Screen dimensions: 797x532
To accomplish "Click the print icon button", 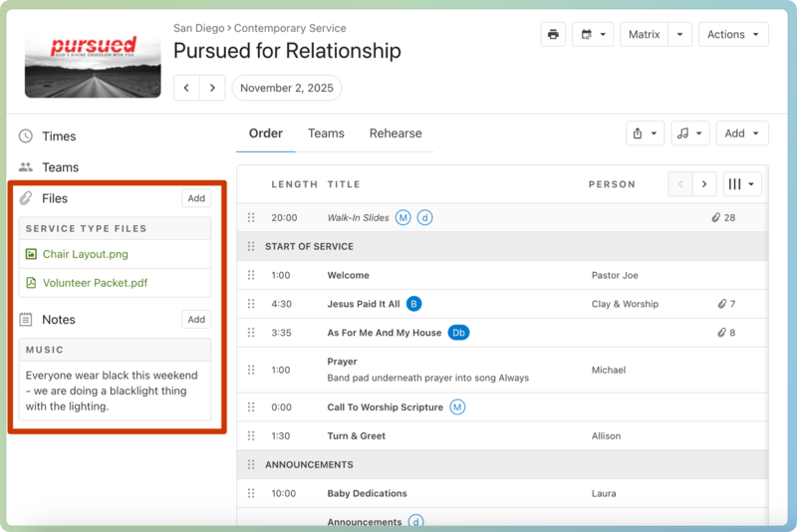I will (553, 35).
